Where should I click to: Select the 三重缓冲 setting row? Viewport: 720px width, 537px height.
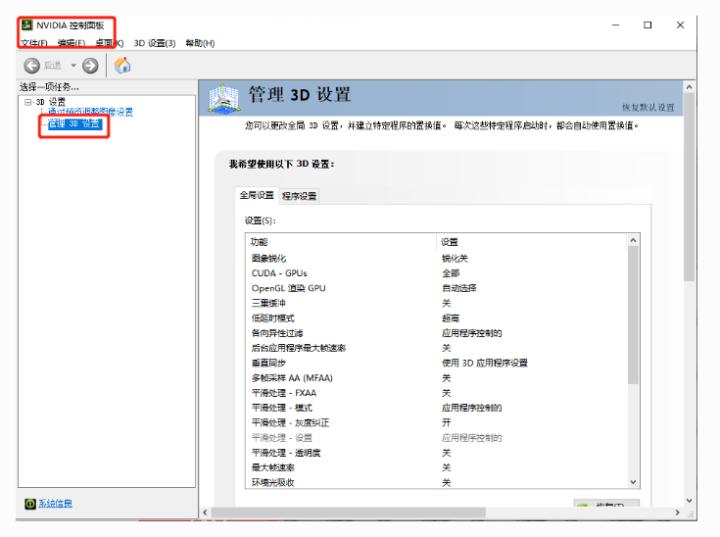click(436, 303)
